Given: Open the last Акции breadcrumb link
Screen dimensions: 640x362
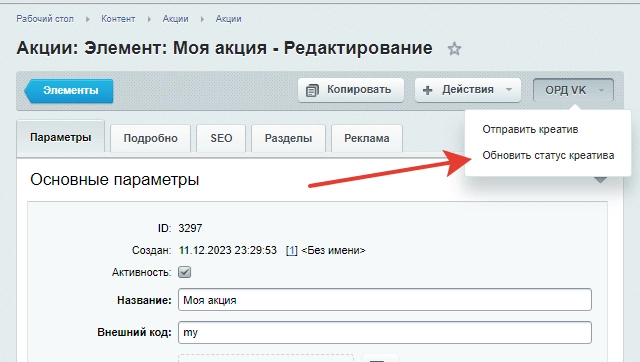Looking at the screenshot, I should pos(229,19).
